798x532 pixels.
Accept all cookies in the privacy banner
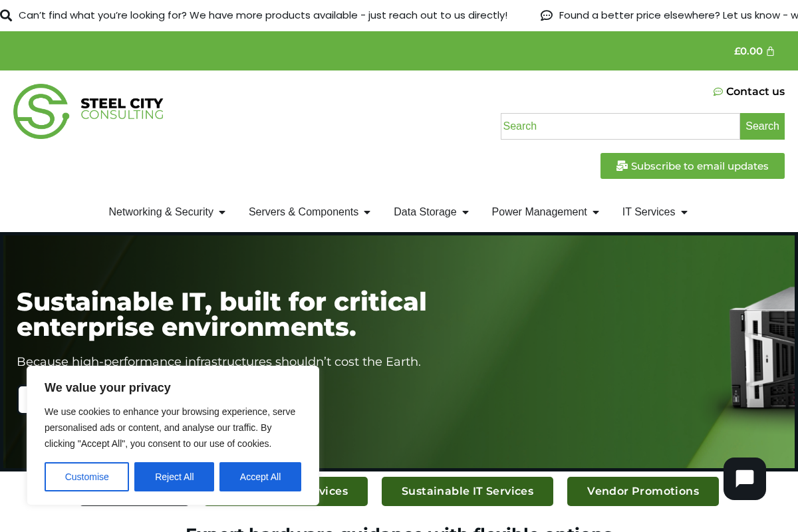point(260,477)
